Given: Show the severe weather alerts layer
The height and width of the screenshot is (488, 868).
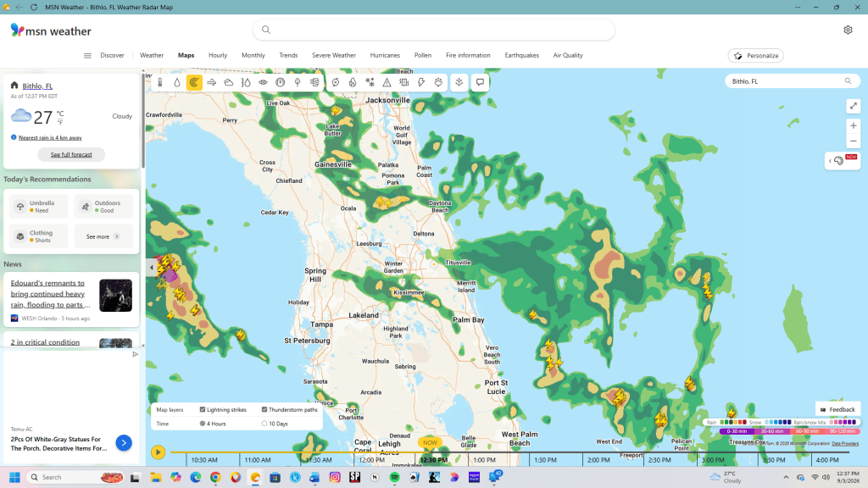Looking at the screenshot, I should [387, 82].
